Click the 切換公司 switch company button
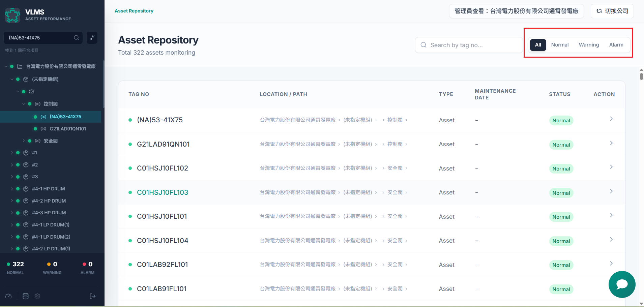644x307 pixels. point(612,11)
